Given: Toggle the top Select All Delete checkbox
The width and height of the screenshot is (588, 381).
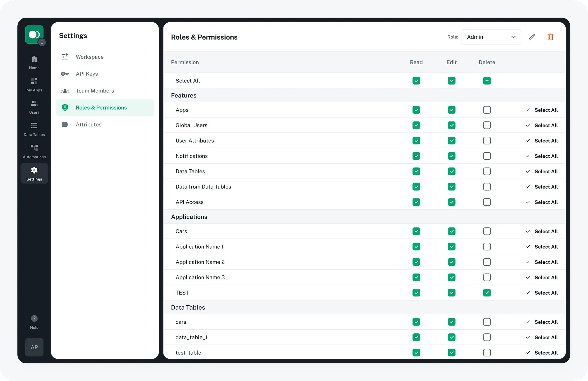Looking at the screenshot, I should click(x=487, y=81).
